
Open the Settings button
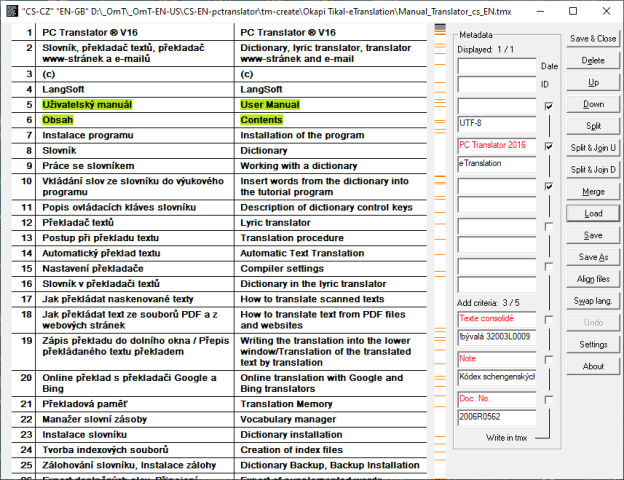(593, 344)
